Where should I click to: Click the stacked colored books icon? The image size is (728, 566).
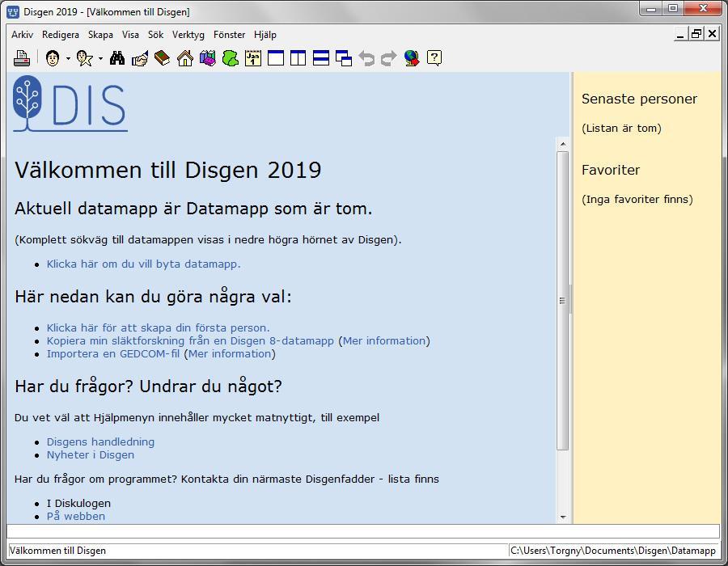208,58
